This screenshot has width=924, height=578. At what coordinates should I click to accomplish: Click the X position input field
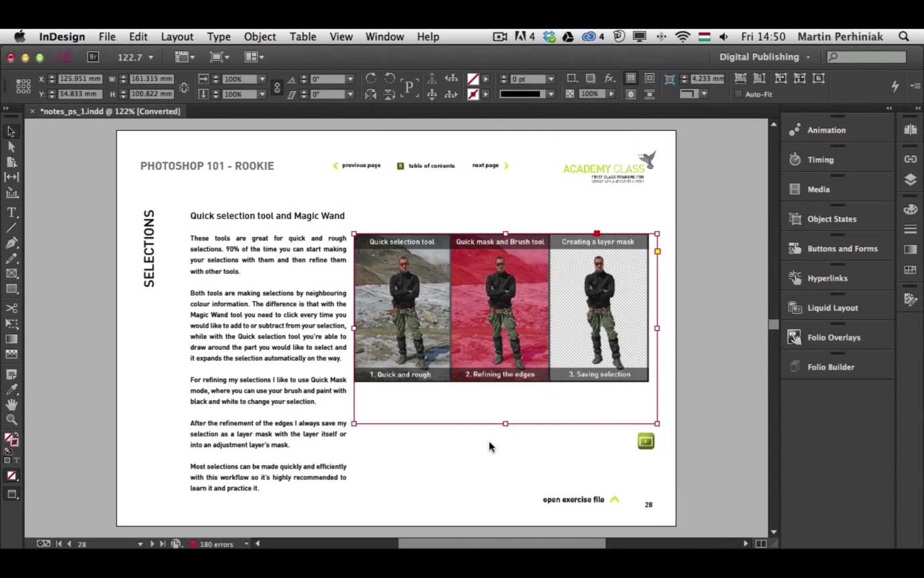[x=80, y=79]
